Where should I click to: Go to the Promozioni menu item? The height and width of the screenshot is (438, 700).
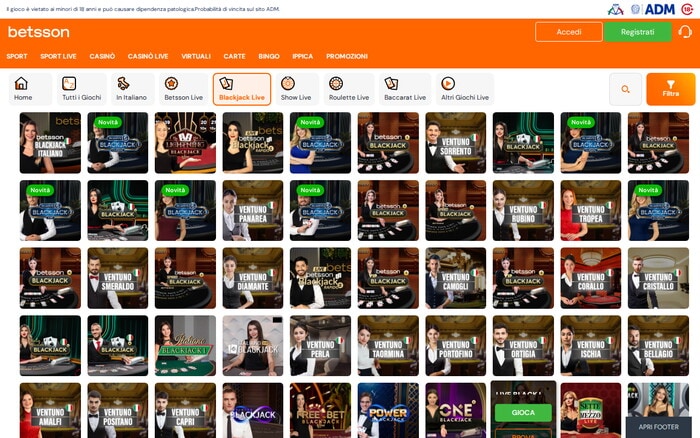(x=347, y=56)
